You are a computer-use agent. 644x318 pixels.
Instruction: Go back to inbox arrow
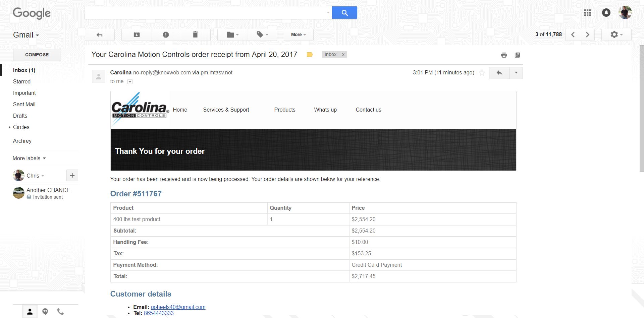click(x=100, y=35)
